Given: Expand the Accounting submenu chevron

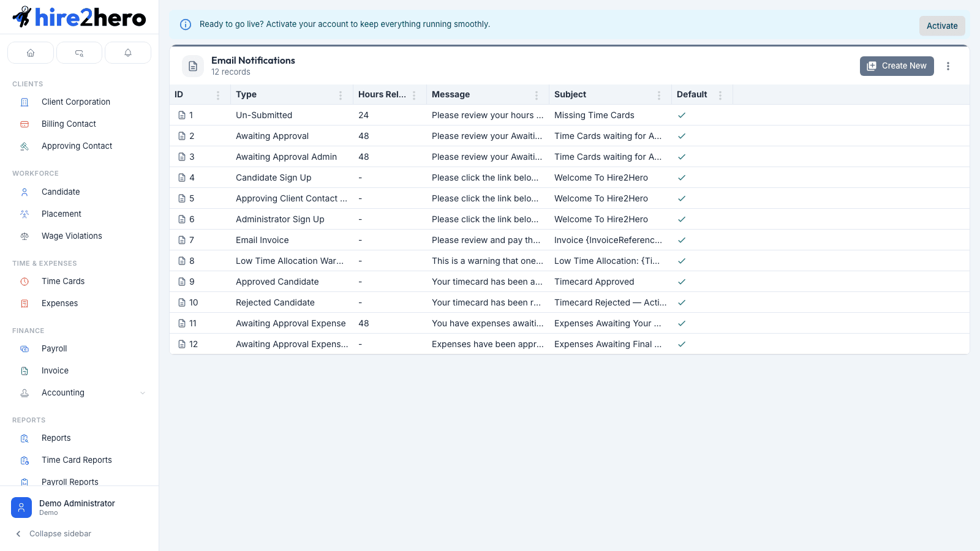Looking at the screenshot, I should click(x=143, y=393).
